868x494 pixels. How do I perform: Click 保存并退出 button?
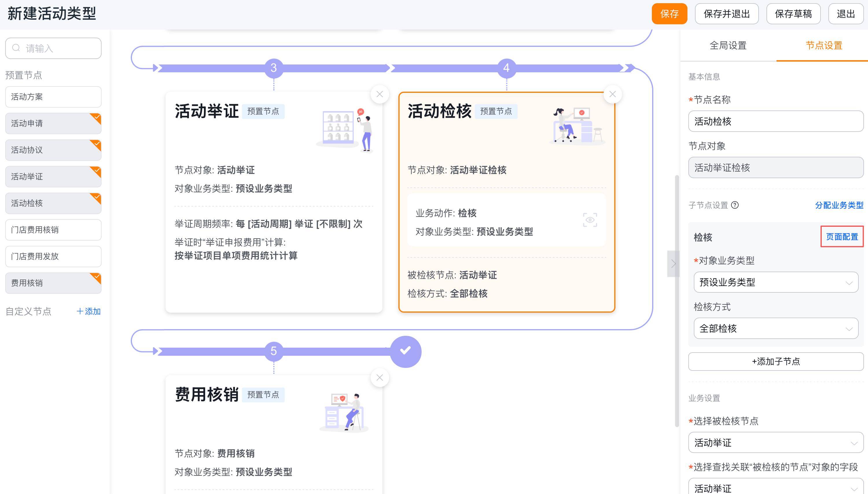[727, 14]
